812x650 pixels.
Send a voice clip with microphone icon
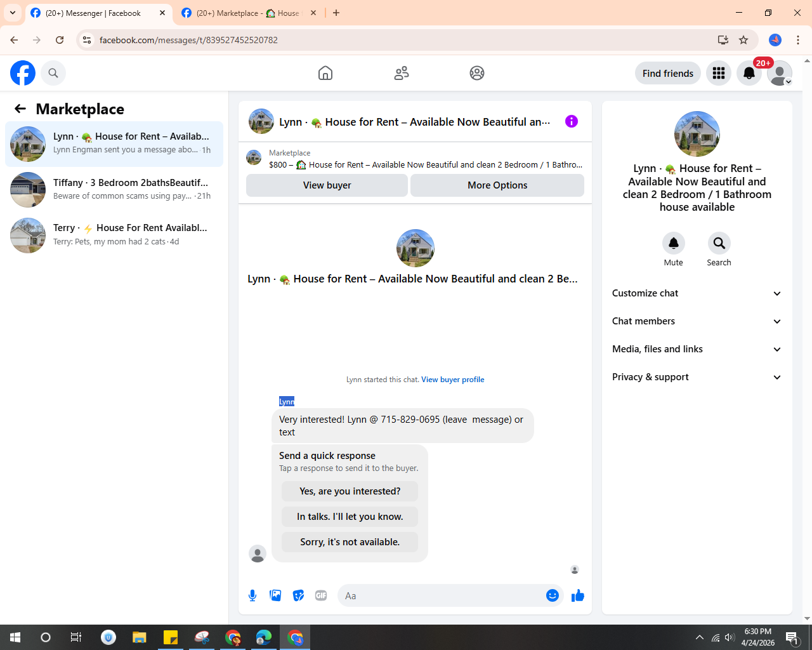[252, 595]
